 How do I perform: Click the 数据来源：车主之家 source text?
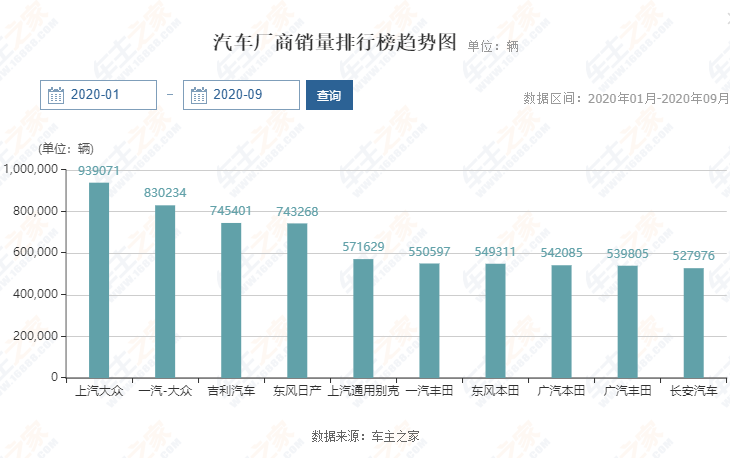(365, 436)
